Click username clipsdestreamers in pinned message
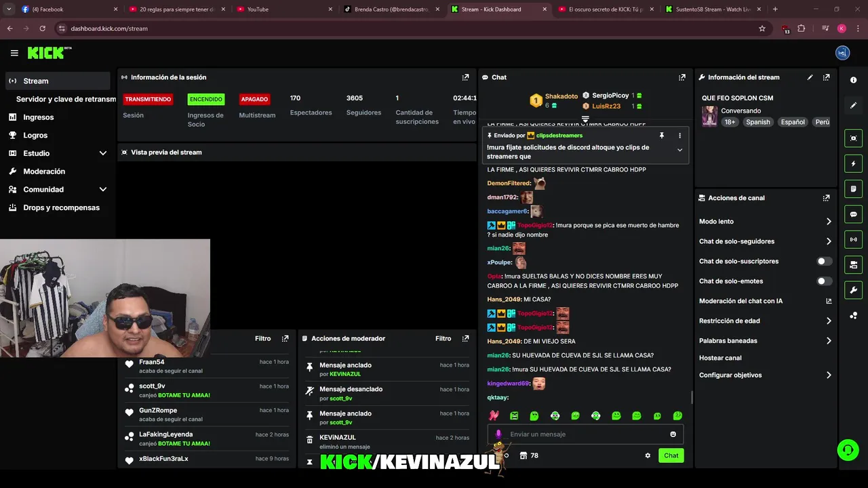This screenshot has height=488, width=868. coord(559,136)
